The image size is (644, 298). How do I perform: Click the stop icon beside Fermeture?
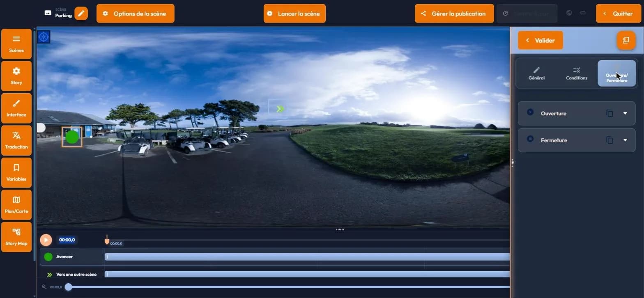(530, 139)
